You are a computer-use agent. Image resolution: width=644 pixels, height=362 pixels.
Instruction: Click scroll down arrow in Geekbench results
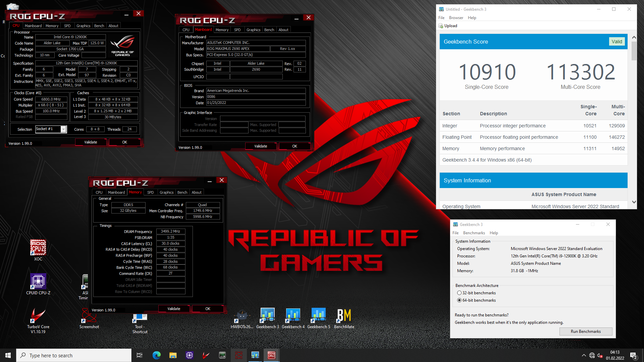[634, 202]
